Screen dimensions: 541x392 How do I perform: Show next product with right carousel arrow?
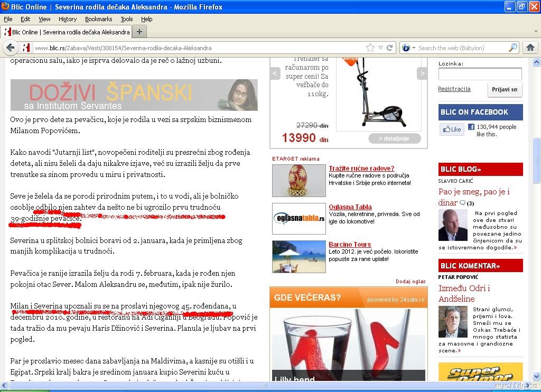coord(422,73)
